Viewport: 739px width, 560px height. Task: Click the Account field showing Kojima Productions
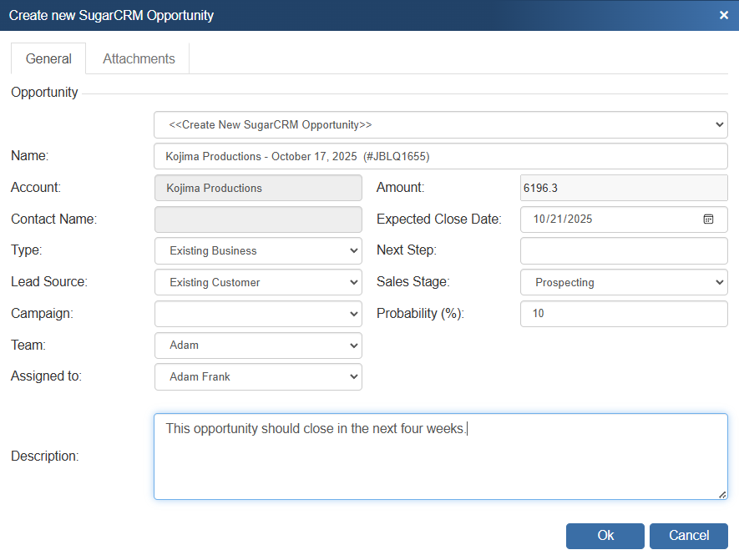pos(258,188)
